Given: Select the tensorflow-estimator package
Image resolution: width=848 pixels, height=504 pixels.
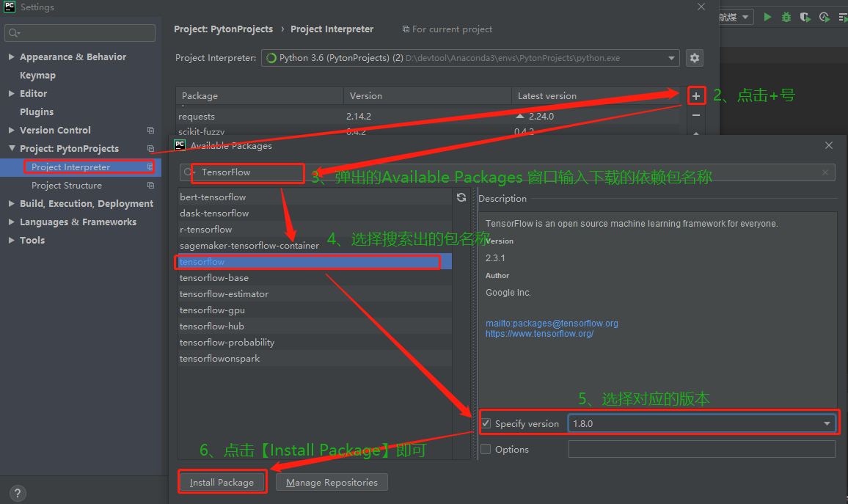Looking at the screenshot, I should (315, 294).
